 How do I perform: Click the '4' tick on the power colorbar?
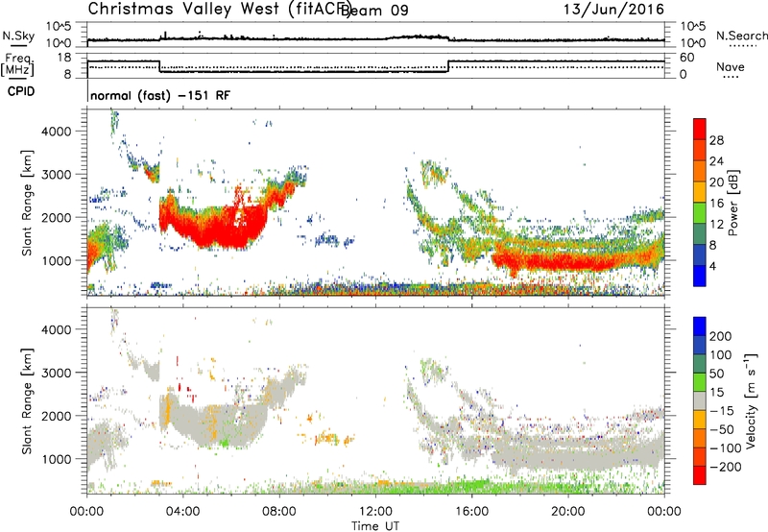[712, 266]
